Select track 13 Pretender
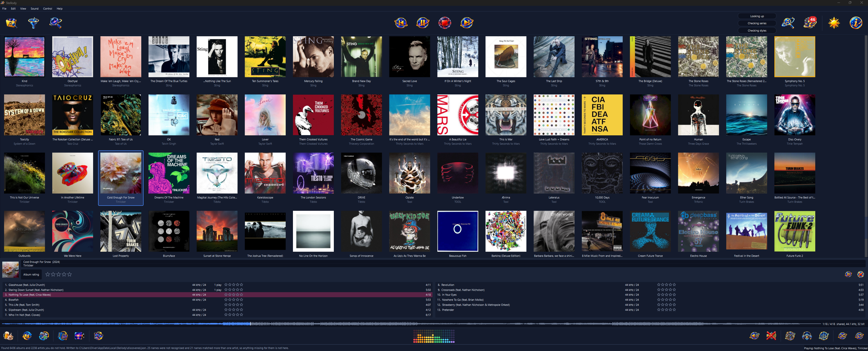868x351 pixels. [x=650, y=310]
